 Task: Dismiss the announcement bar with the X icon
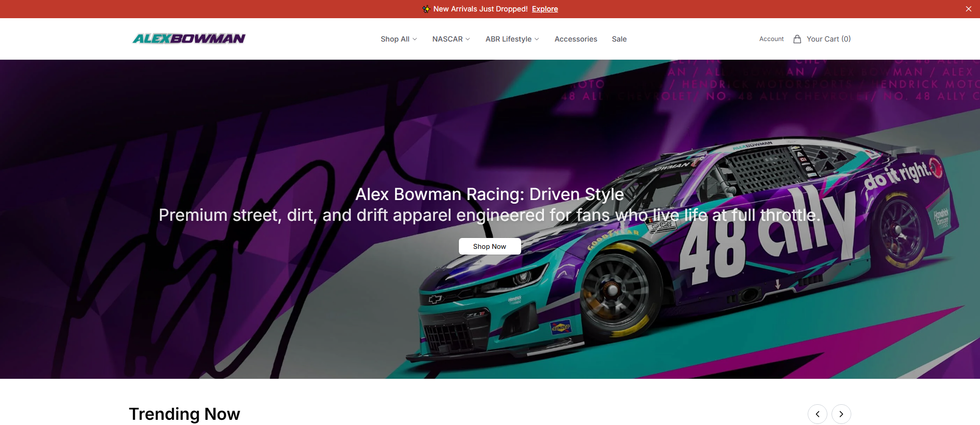pyautogui.click(x=969, y=9)
